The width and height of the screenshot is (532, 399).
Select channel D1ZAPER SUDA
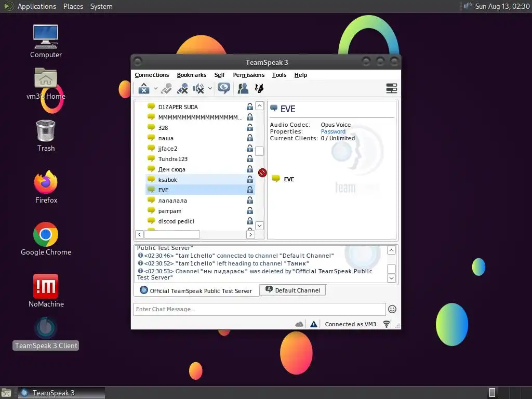(200, 107)
